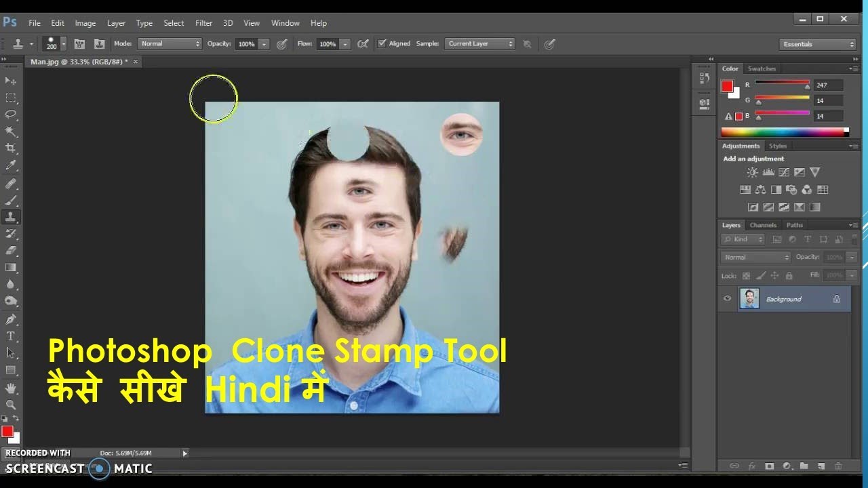Add a Curves adjustment
Image resolution: width=868 pixels, height=488 pixels.
[784, 172]
